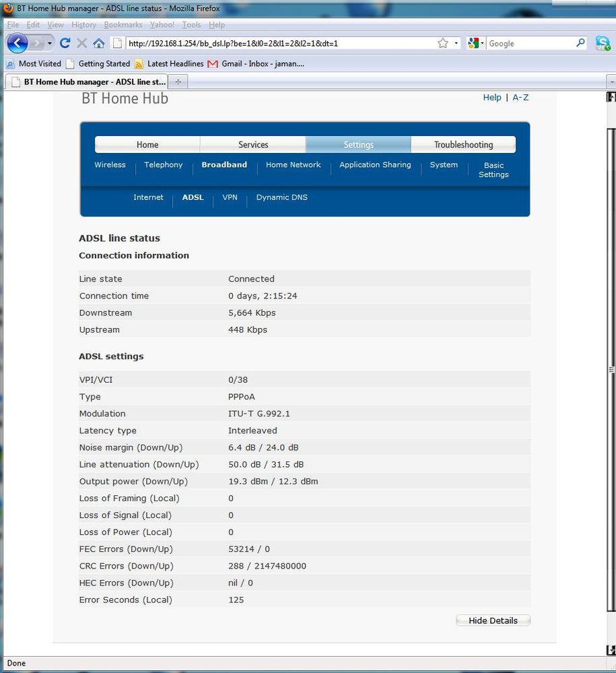
Task: Open the Getting Started bookmark
Action: [98, 63]
